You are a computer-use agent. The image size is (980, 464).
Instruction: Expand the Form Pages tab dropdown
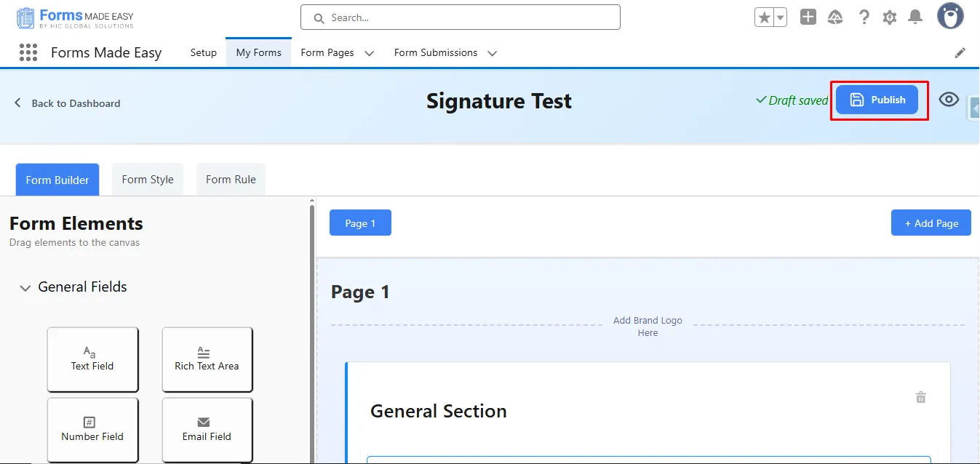369,53
